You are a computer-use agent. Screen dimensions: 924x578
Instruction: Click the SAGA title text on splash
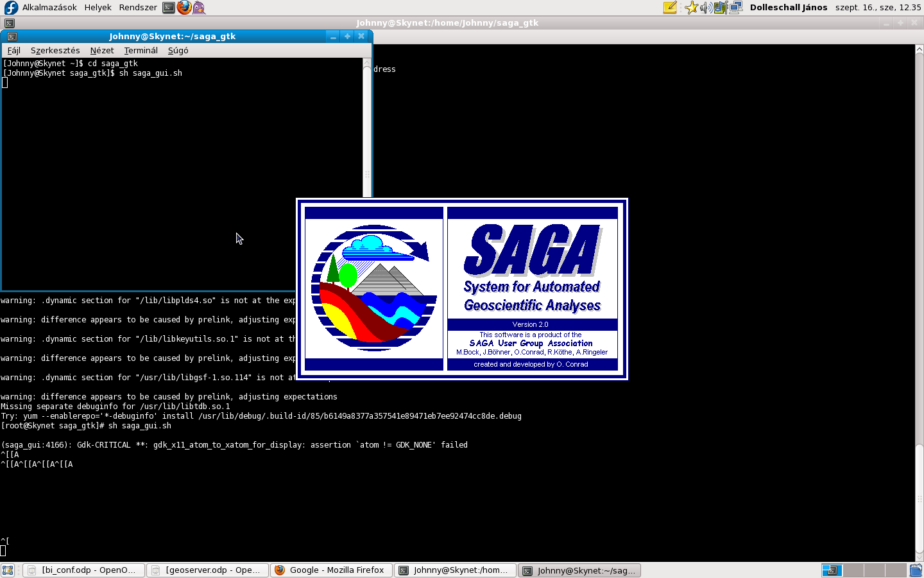point(533,250)
